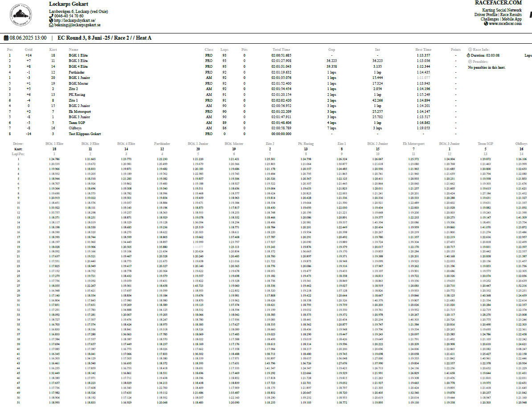Click the calendar icon before the race date
This screenshot has width=532, height=408.
point(6,38)
